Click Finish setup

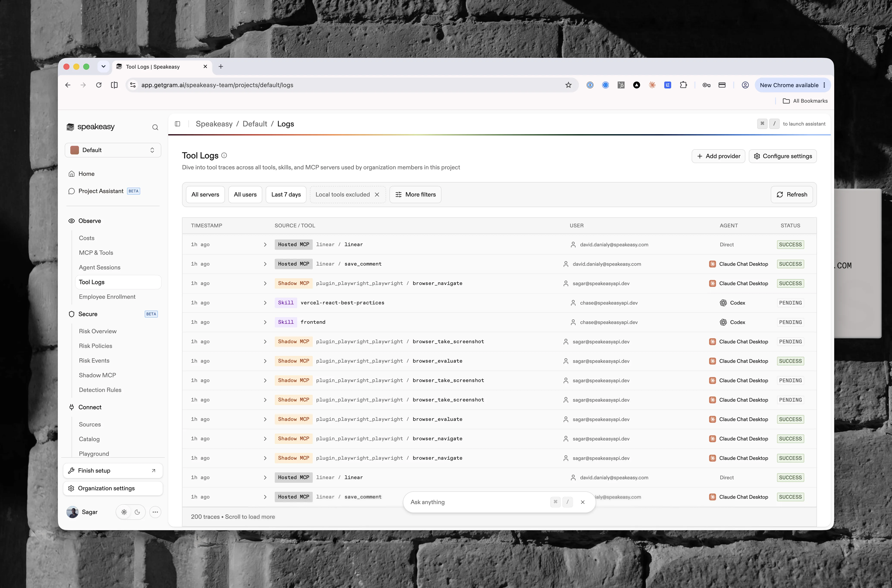(x=113, y=471)
